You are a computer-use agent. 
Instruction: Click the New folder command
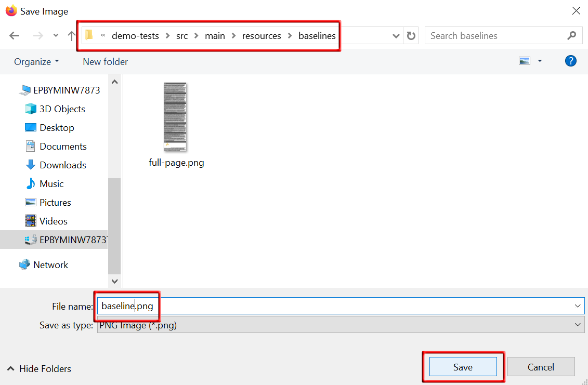(x=105, y=61)
